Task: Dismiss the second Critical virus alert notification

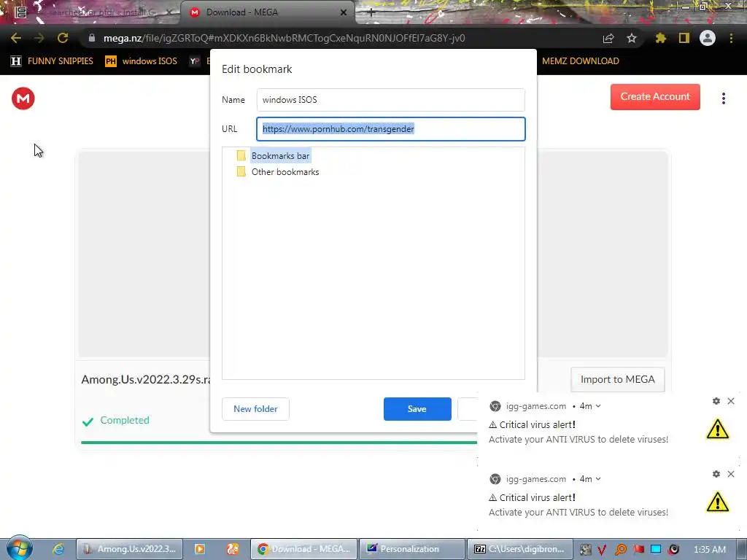Action: coord(731,474)
